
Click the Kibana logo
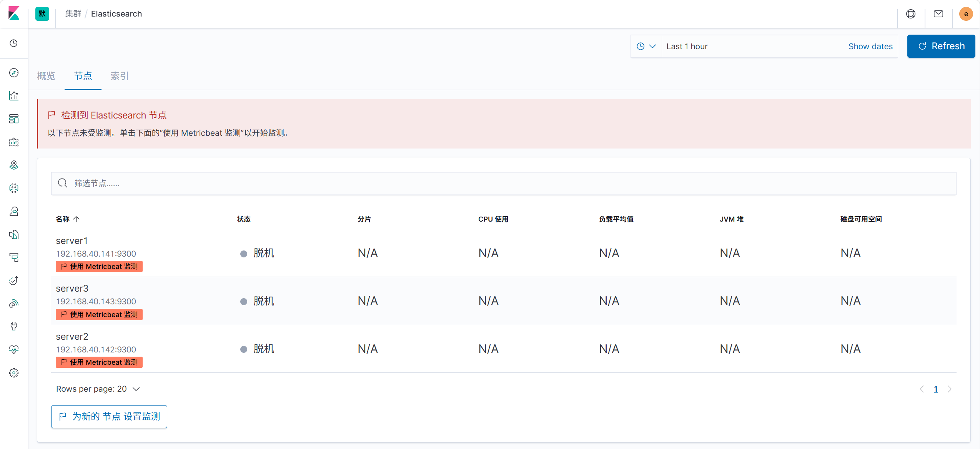click(14, 14)
